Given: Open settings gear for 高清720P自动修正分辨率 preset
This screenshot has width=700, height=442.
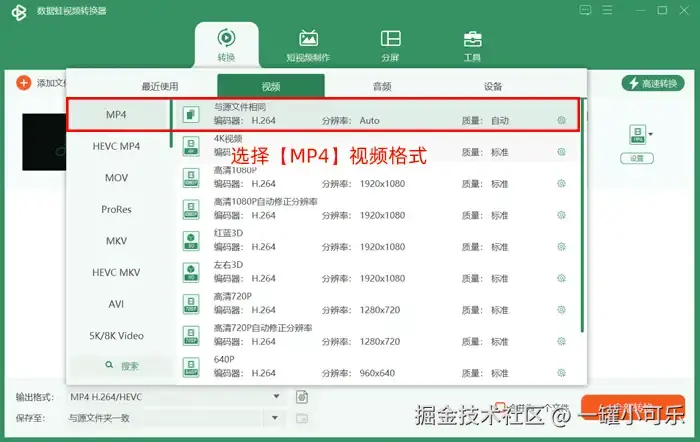Looking at the screenshot, I should 562,342.
